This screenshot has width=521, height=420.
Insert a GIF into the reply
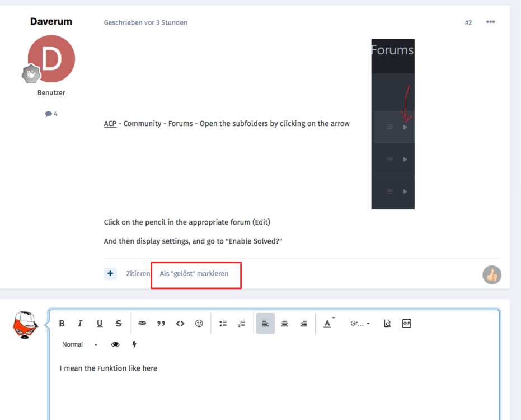pos(407,324)
